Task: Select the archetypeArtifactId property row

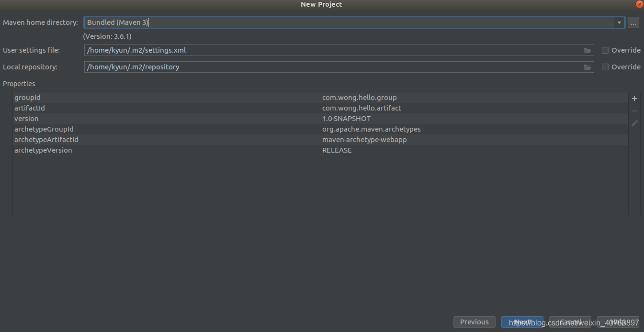Action: [x=320, y=140]
